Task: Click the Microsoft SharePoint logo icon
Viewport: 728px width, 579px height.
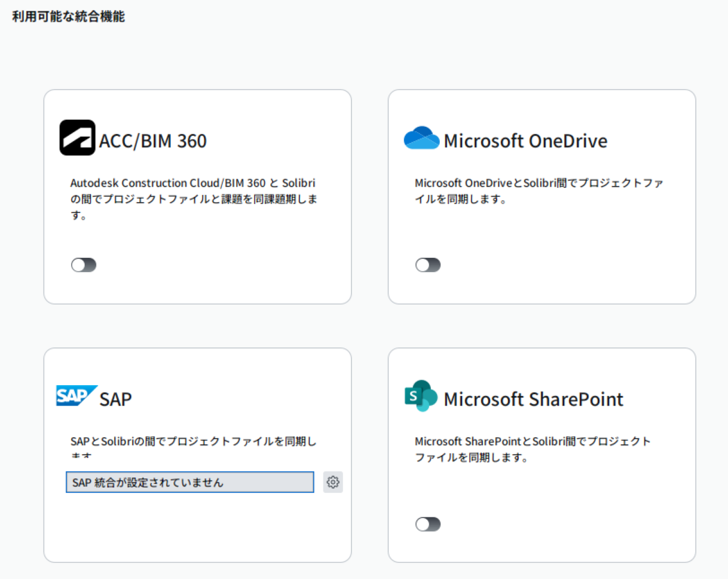Action: 421,396
